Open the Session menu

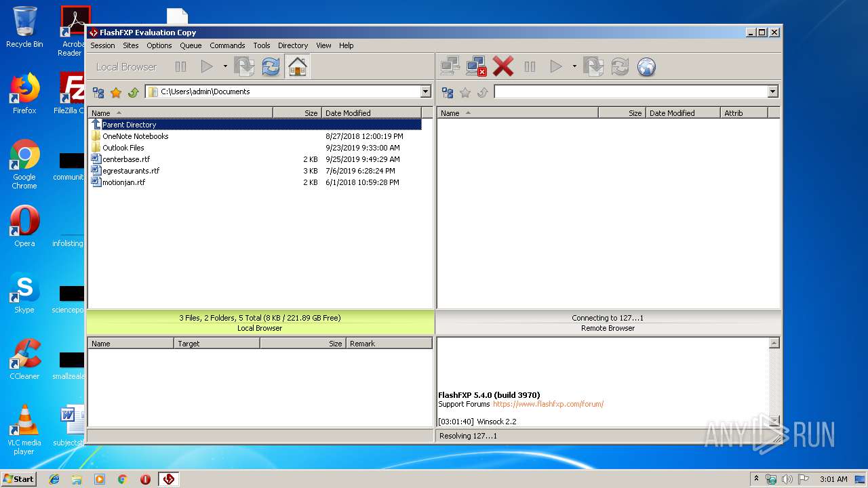point(102,45)
